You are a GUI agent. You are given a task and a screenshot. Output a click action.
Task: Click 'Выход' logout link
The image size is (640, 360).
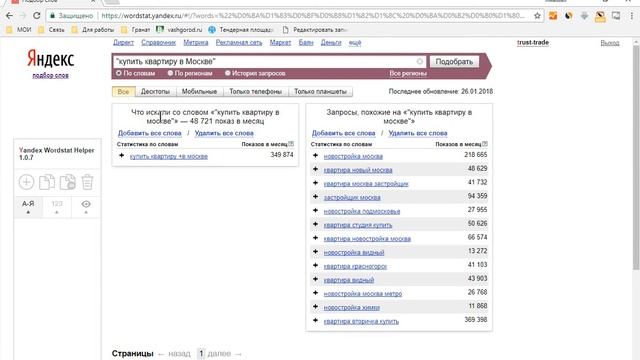coord(610,43)
